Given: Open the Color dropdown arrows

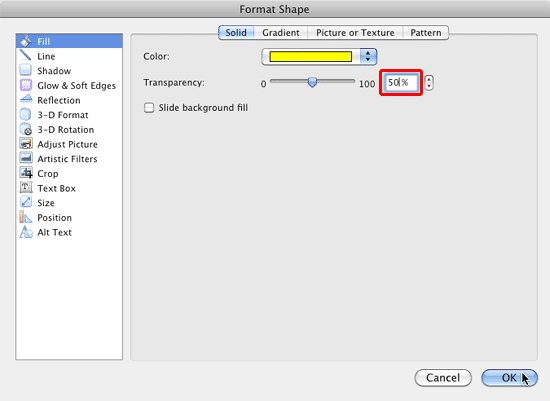Looking at the screenshot, I should (x=368, y=56).
